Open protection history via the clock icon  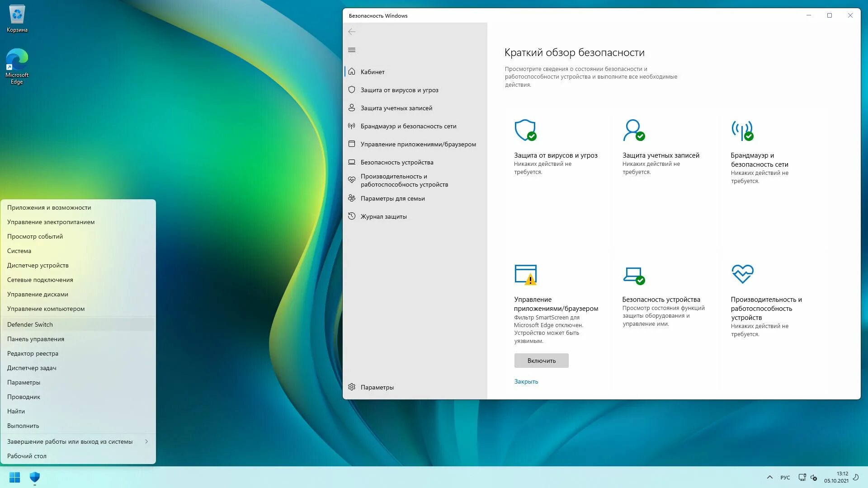point(353,216)
